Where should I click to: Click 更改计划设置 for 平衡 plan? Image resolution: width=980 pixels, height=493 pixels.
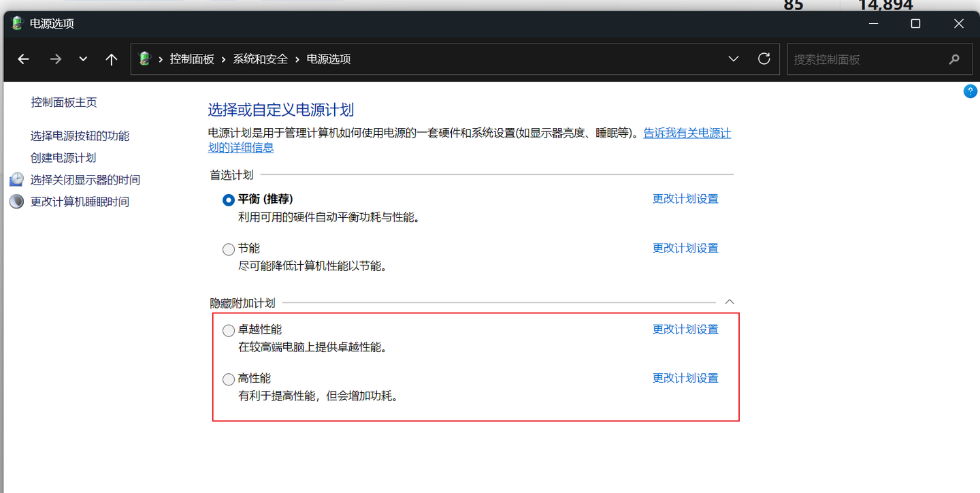click(685, 199)
